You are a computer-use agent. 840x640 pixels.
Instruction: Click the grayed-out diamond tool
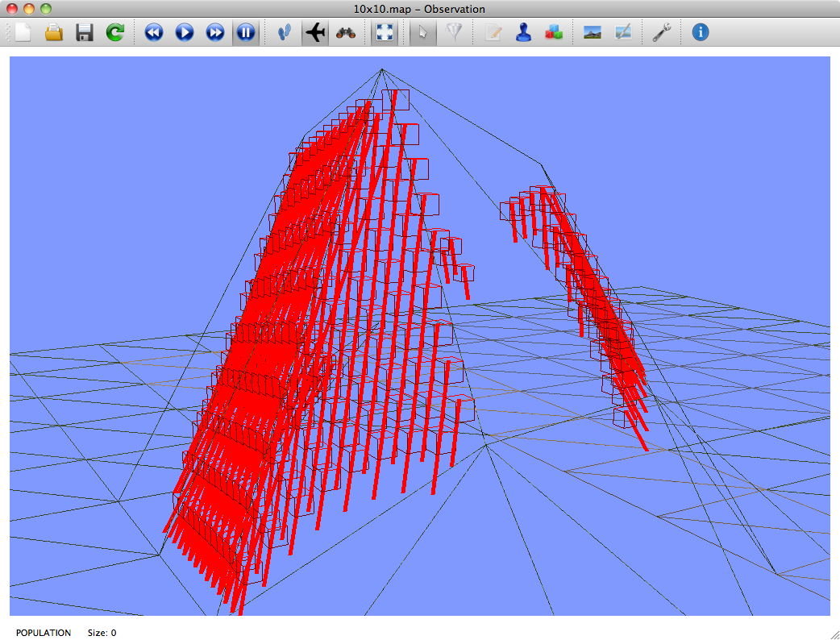(454, 33)
